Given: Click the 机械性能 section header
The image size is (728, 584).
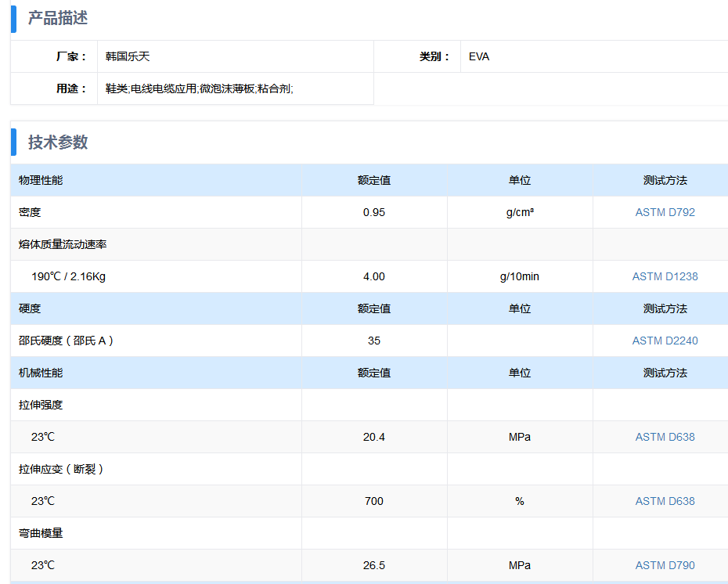Looking at the screenshot, I should pos(41,373).
